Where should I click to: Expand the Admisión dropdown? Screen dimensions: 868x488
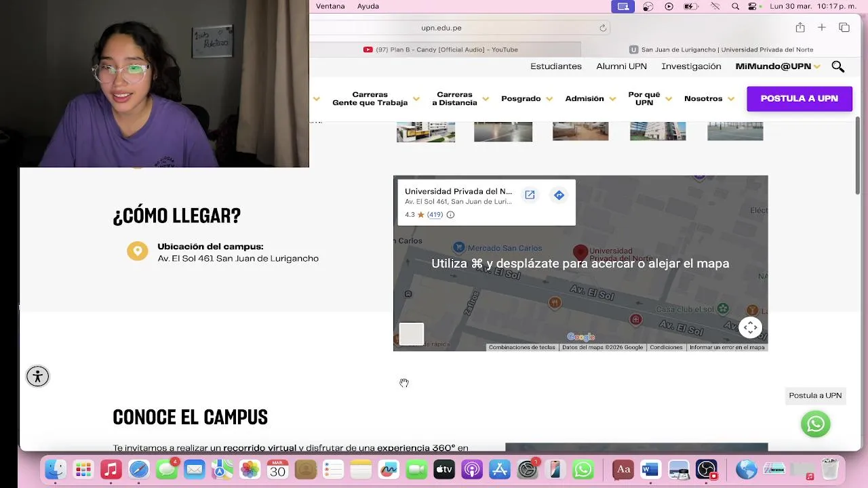(x=591, y=99)
